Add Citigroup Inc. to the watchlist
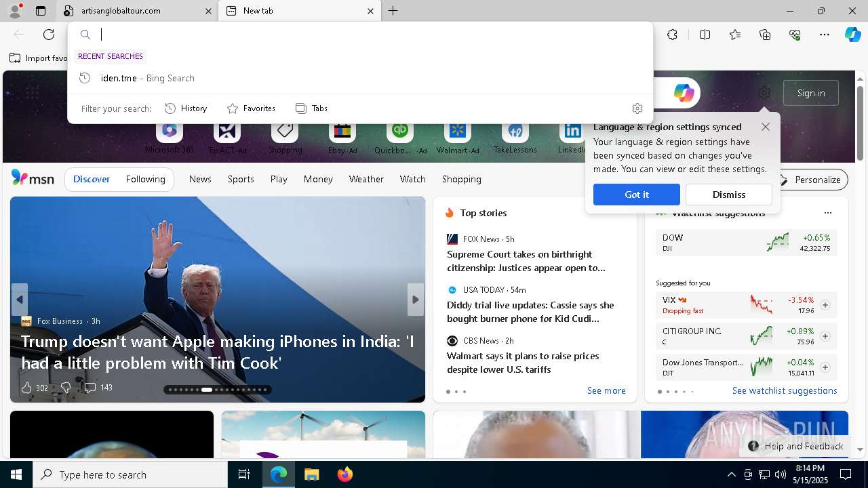Viewport: 868px width, 488px height. click(825, 336)
